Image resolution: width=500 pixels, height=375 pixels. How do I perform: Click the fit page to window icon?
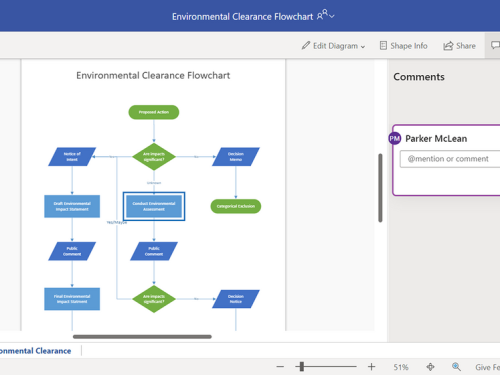[430, 367]
